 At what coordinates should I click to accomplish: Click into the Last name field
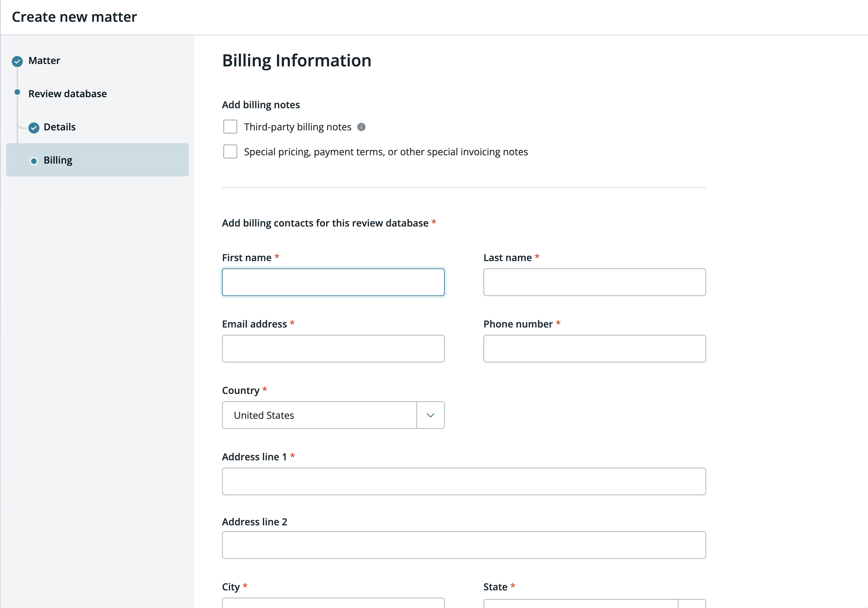594,282
